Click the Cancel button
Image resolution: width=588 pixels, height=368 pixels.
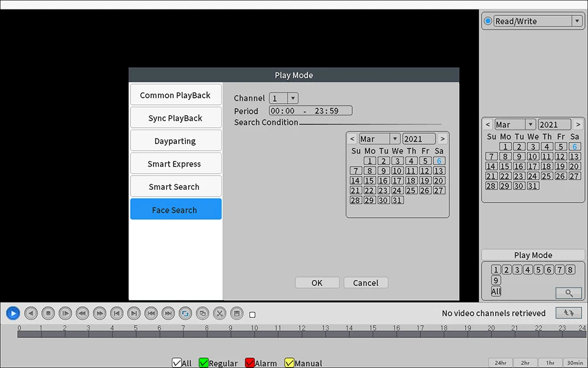click(366, 283)
